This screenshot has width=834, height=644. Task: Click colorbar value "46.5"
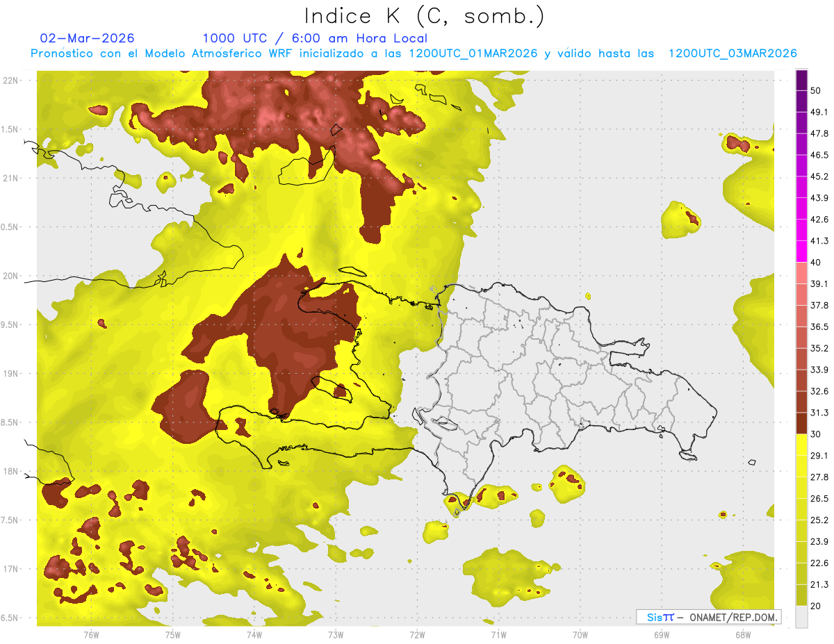819,155
